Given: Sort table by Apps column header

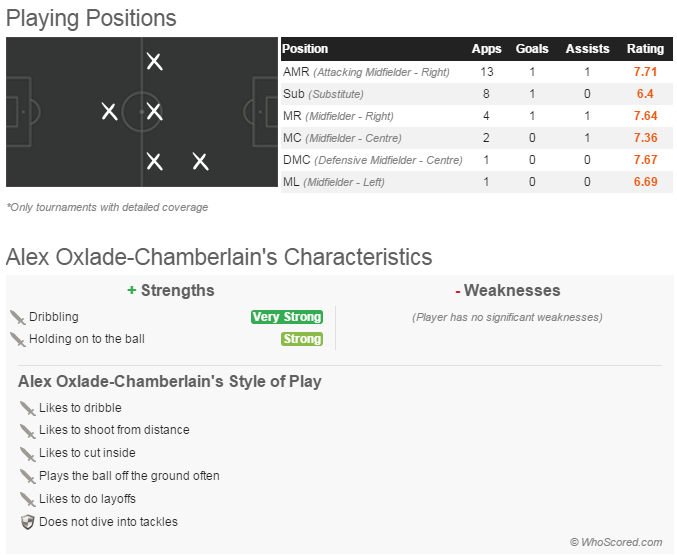Looking at the screenshot, I should click(487, 49).
